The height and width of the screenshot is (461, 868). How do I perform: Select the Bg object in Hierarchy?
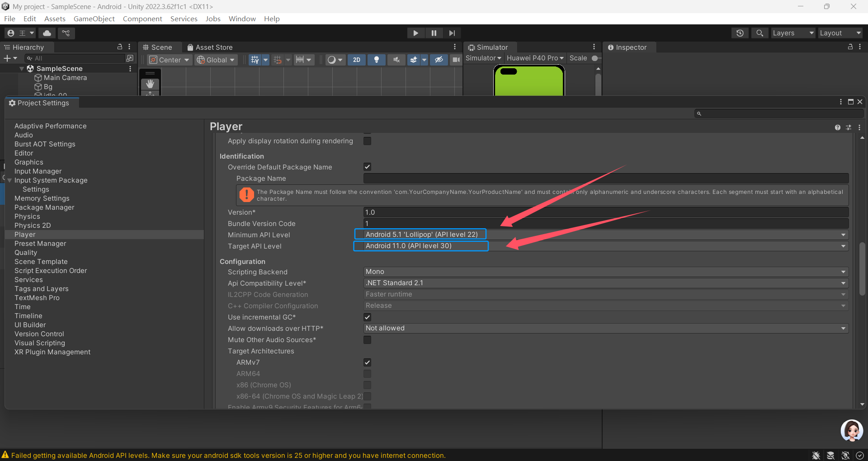point(48,87)
